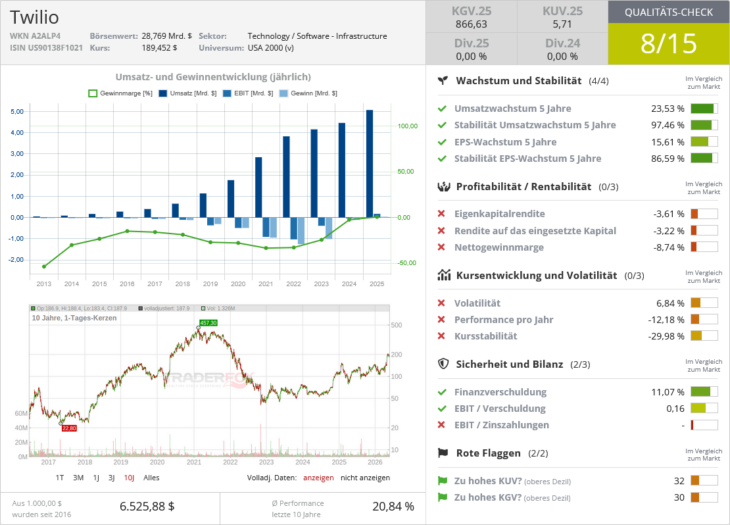This screenshot has width=730, height=525.
Task: Click the KUV.25 value tile
Action: tap(562, 17)
